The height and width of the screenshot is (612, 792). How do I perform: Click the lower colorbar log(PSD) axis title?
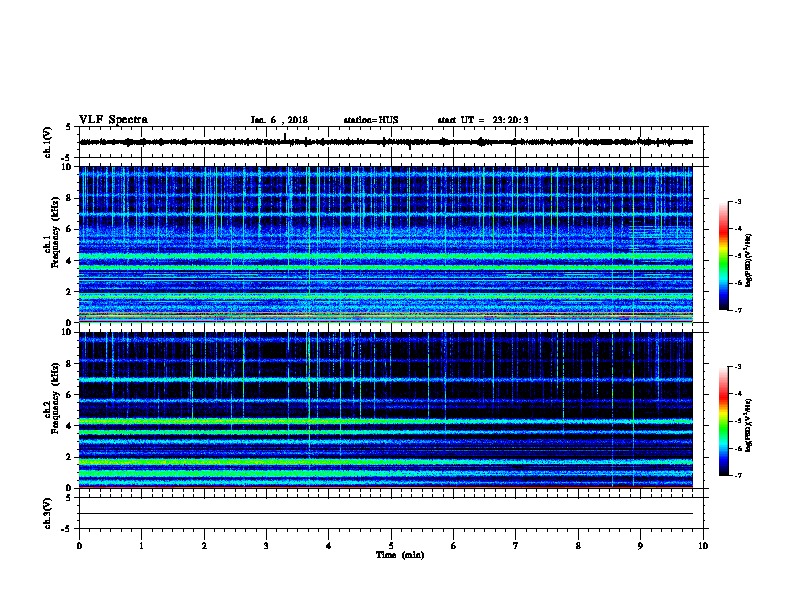[749, 425]
